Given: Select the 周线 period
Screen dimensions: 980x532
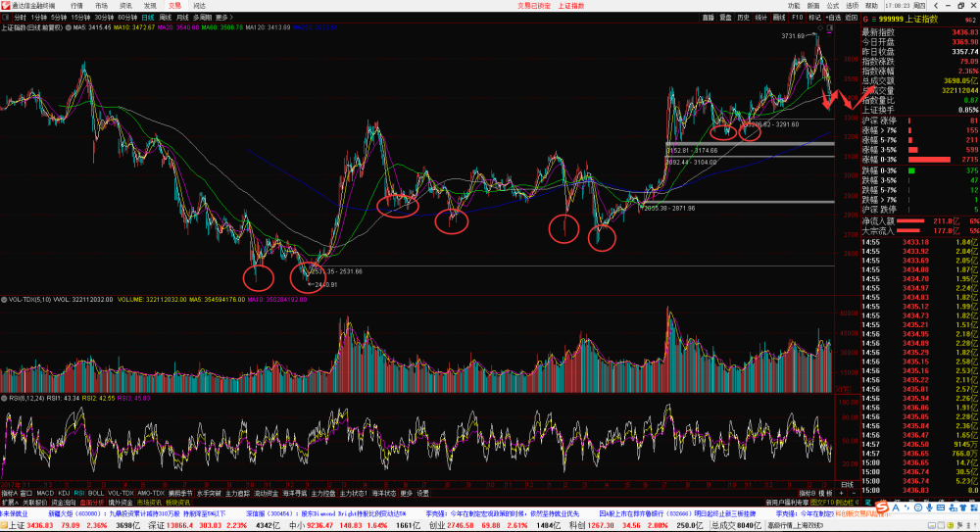Looking at the screenshot, I should pos(166,18).
